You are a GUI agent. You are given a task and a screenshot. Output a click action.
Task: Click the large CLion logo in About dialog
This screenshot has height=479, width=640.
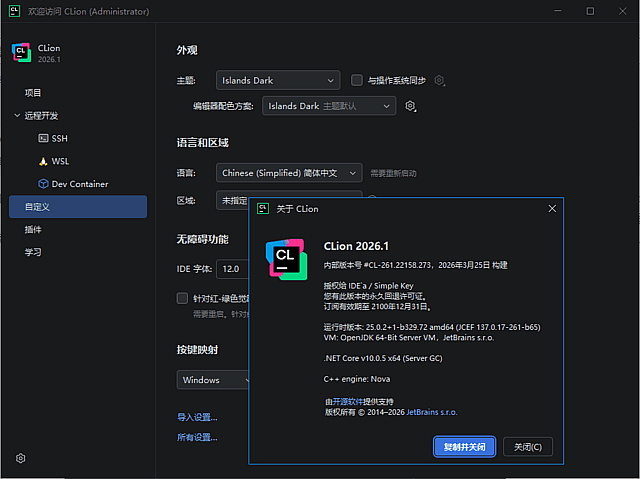click(x=285, y=259)
